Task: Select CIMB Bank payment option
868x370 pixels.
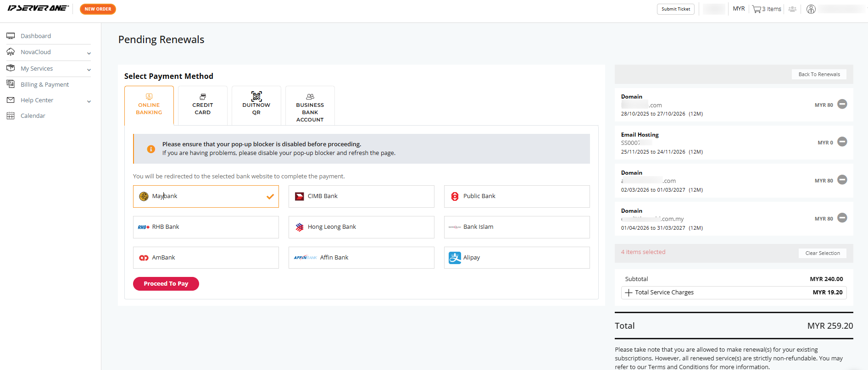Action: coord(361,196)
